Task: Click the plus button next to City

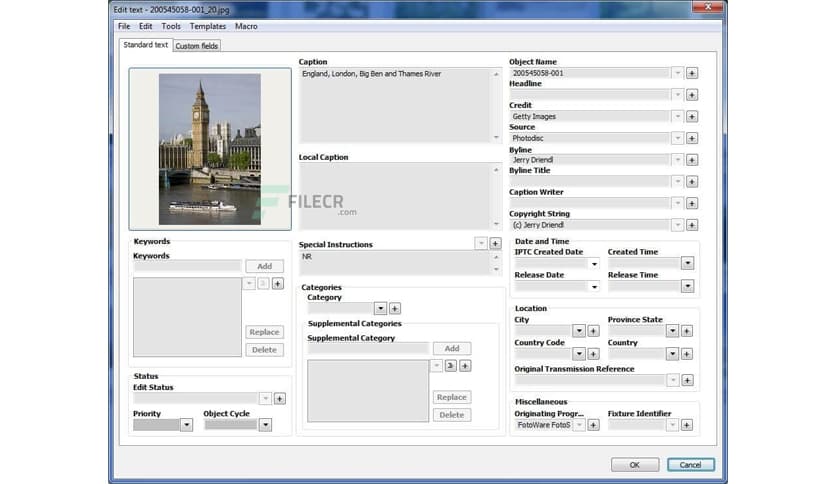Action: [x=593, y=331]
